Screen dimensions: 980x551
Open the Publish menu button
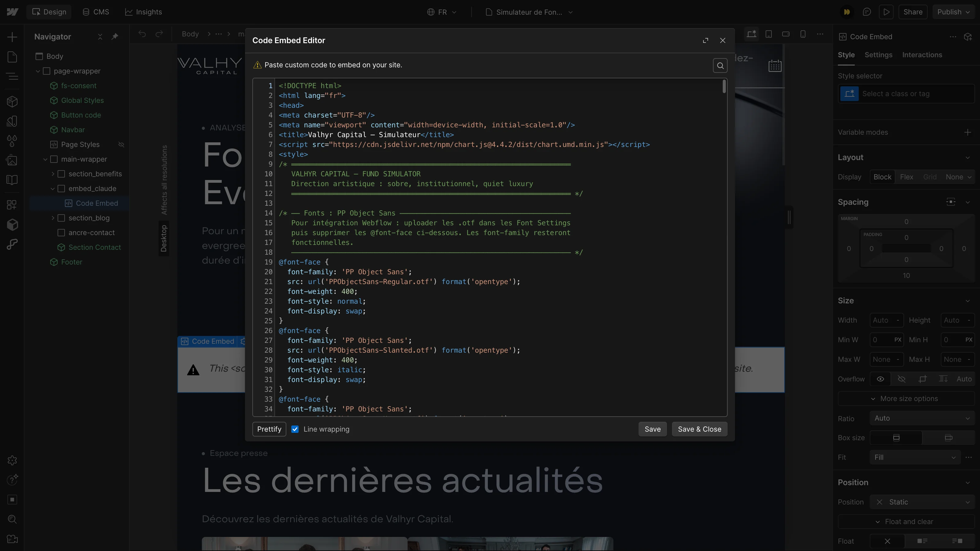point(953,12)
